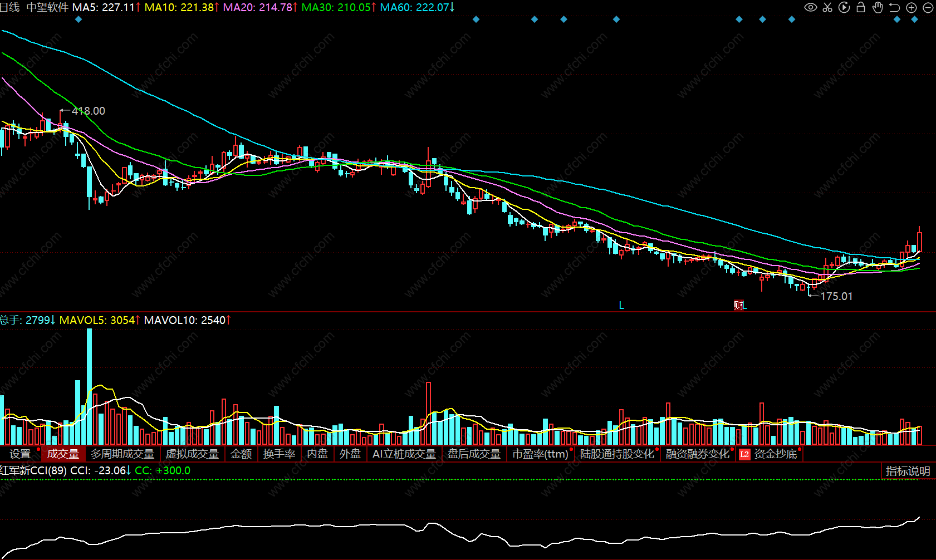936x560 pixels.
Task: Click the MAVOL5: 3054 readout
Action: (x=100, y=320)
